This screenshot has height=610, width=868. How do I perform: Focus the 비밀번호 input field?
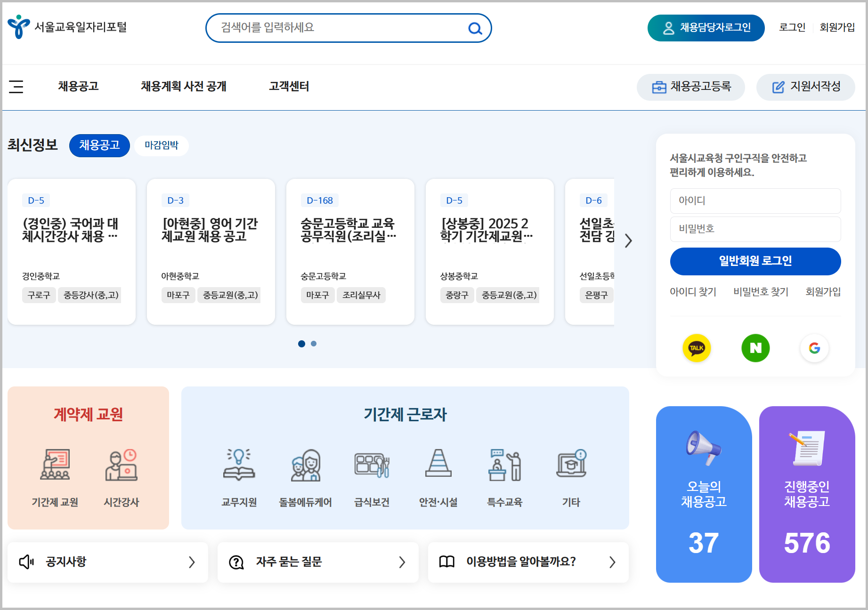(755, 229)
